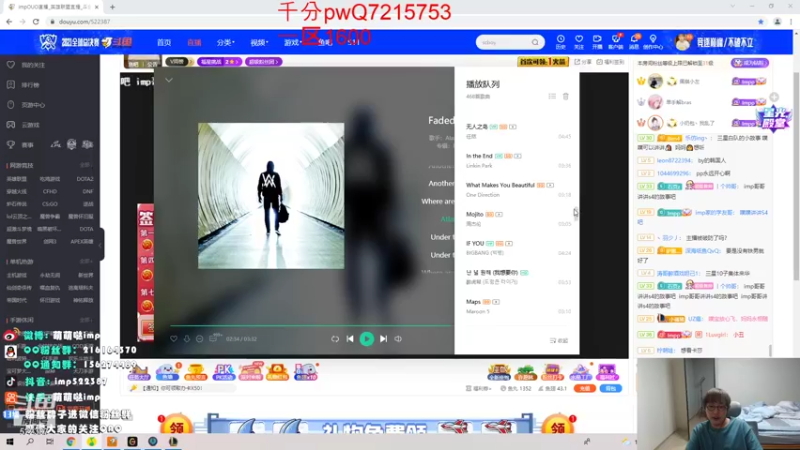Click the search magnifier icon
Viewport: 800px width, 450px height.
[535, 42]
